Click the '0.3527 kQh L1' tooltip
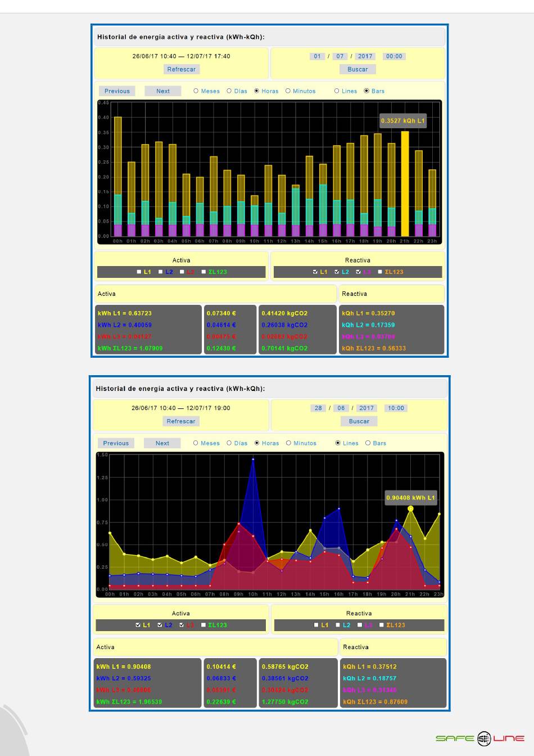 tap(403, 121)
